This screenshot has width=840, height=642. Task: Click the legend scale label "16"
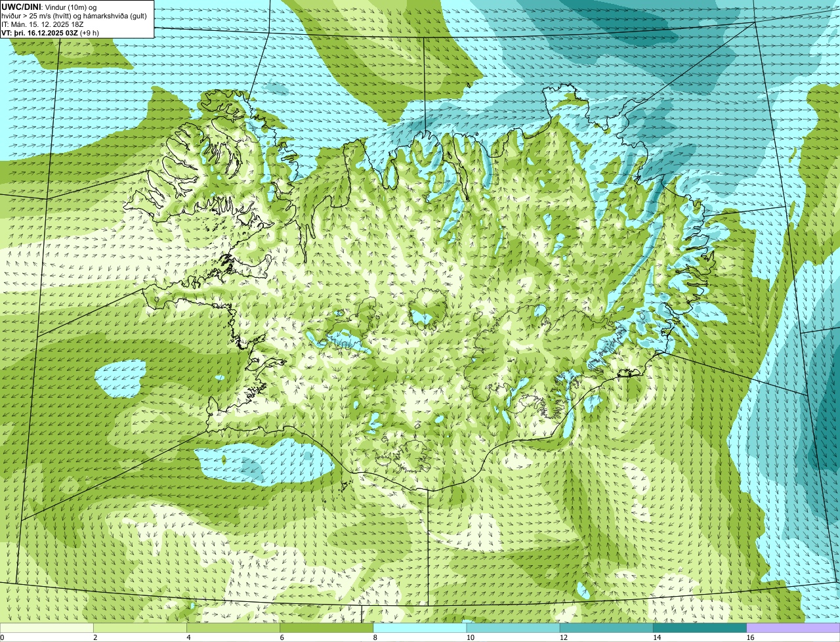pyautogui.click(x=750, y=637)
